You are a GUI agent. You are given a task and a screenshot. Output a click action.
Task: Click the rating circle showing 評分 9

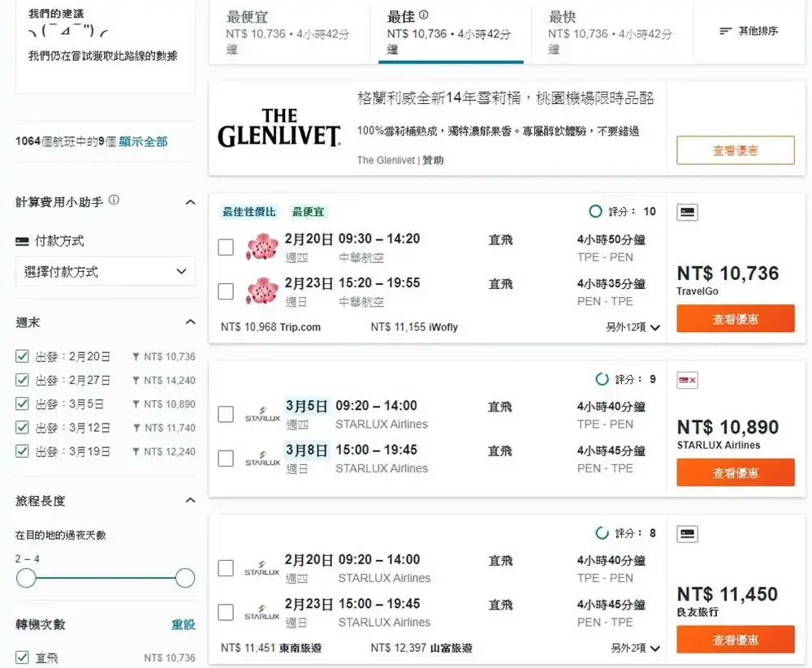[x=602, y=379]
